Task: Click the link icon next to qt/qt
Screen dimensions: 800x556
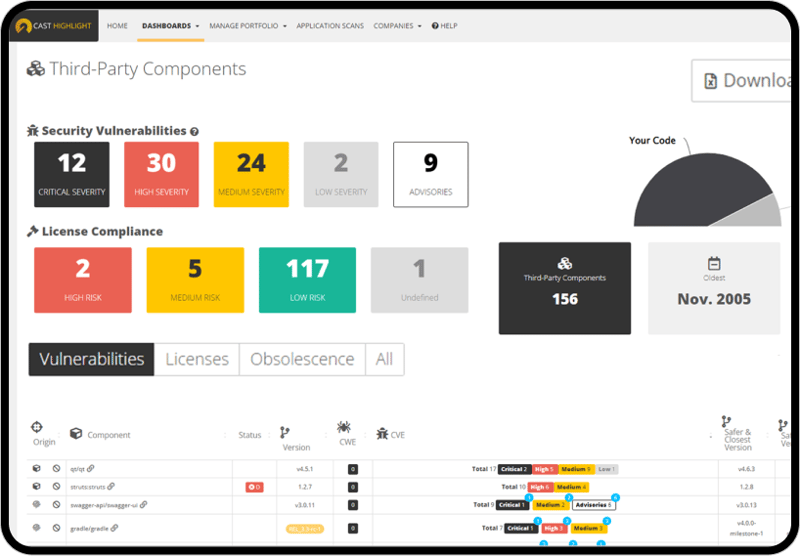Action: pyautogui.click(x=90, y=468)
